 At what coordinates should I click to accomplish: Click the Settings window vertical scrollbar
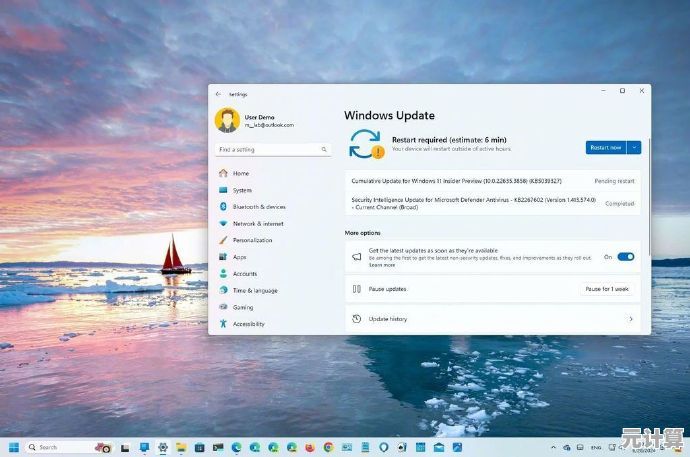[648, 200]
